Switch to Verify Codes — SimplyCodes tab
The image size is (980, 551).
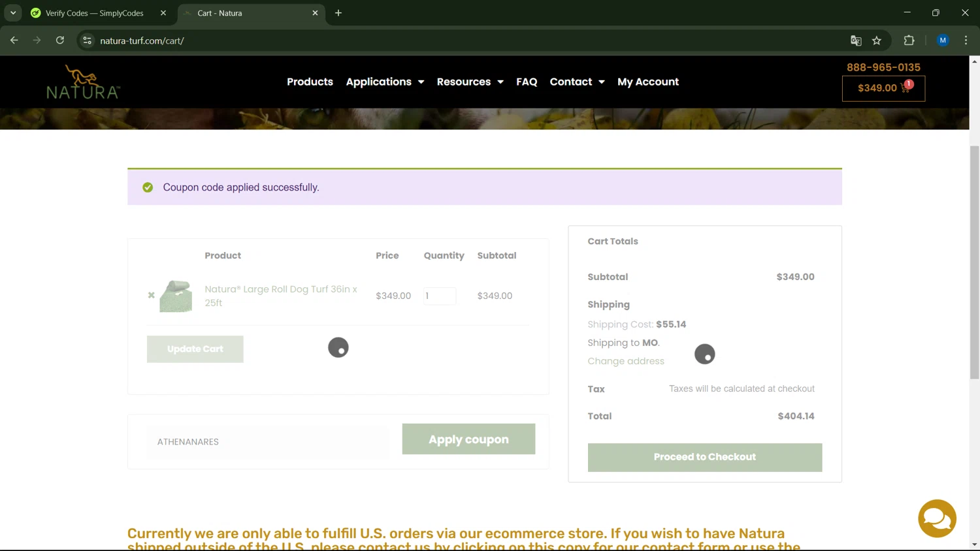pos(95,13)
